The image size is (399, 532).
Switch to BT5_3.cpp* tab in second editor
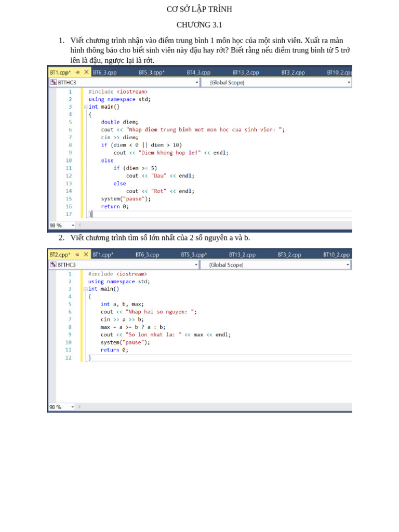click(x=194, y=255)
